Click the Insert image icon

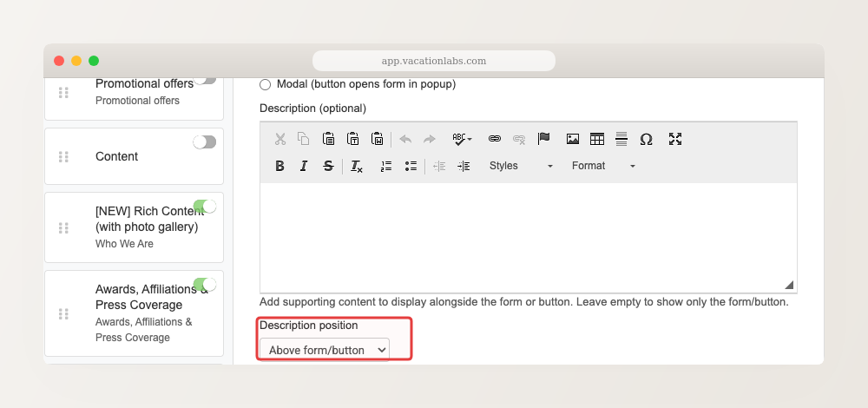coord(573,139)
